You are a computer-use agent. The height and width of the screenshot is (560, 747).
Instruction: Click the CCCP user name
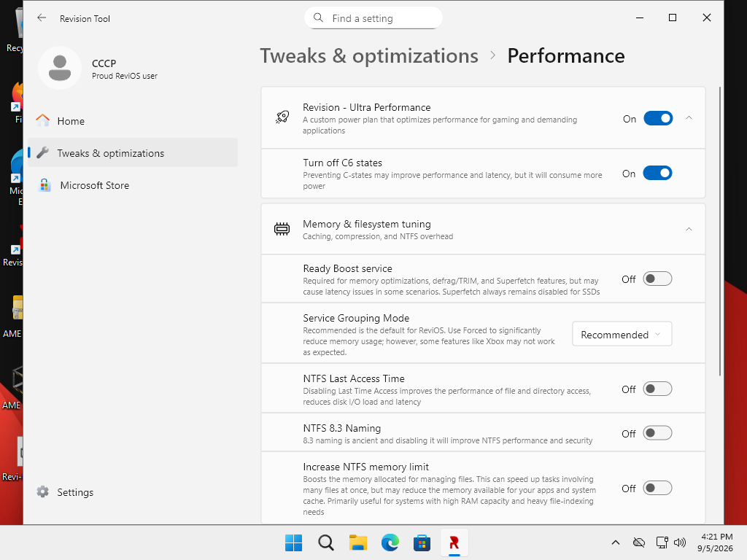104,63
